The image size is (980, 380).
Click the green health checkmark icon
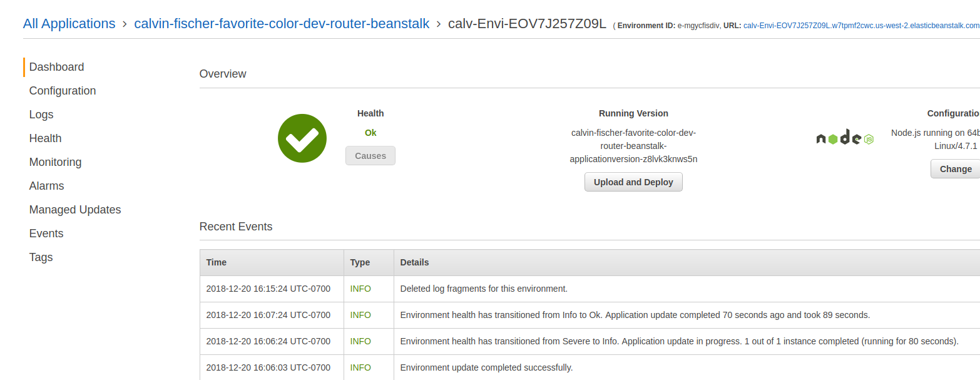click(302, 138)
